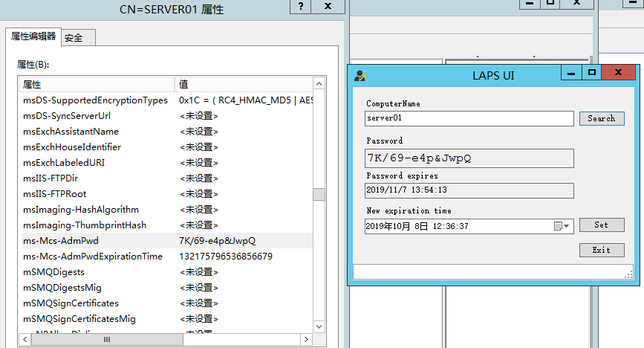Select the mSMQSignCertificates attribute row
The width and height of the screenshot is (644, 348).
pos(166,303)
